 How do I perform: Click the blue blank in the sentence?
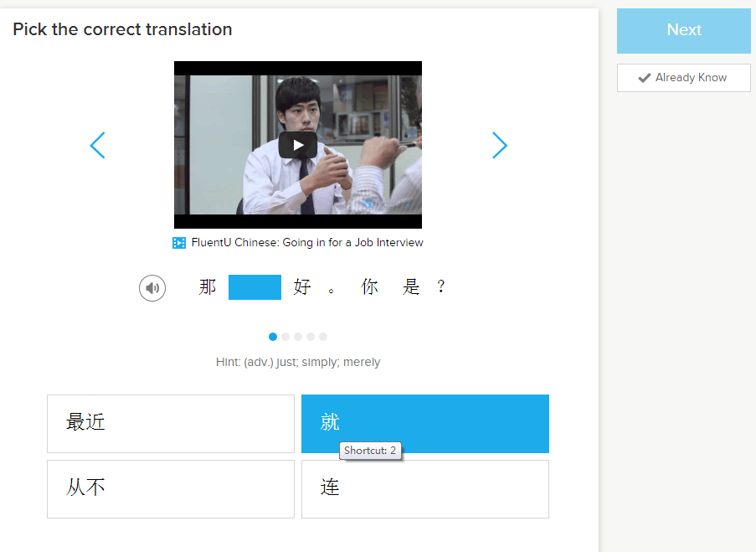pos(255,287)
